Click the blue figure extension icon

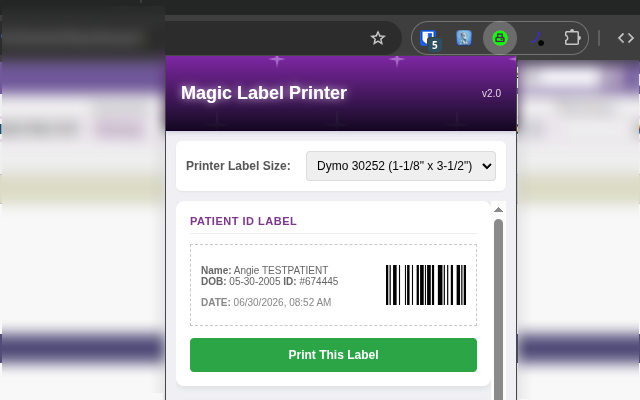click(464, 38)
